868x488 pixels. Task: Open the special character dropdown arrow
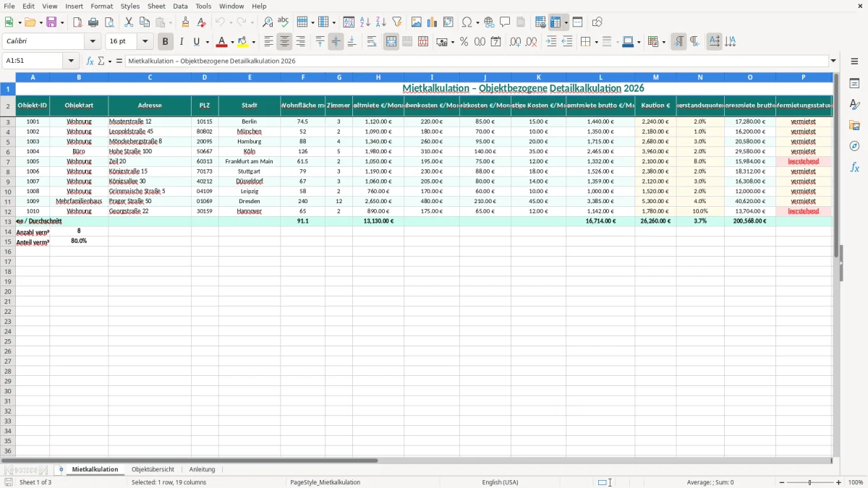(477, 22)
